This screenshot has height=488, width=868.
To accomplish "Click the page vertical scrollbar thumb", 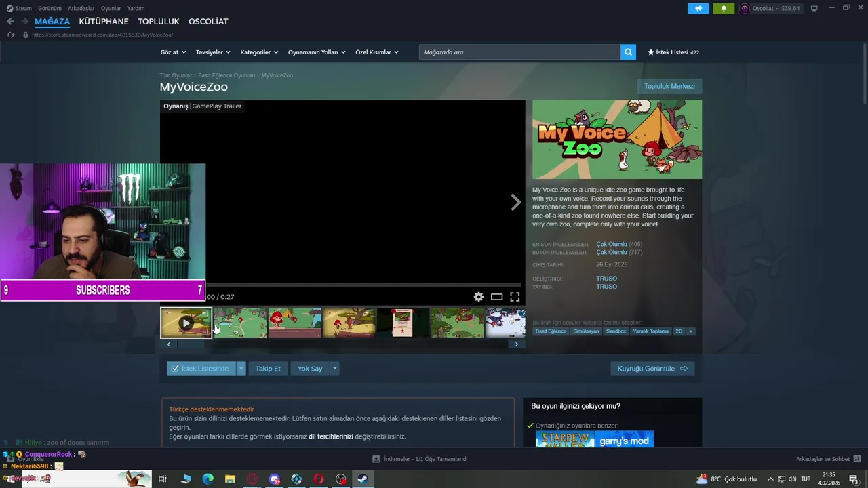I will pyautogui.click(x=865, y=75).
